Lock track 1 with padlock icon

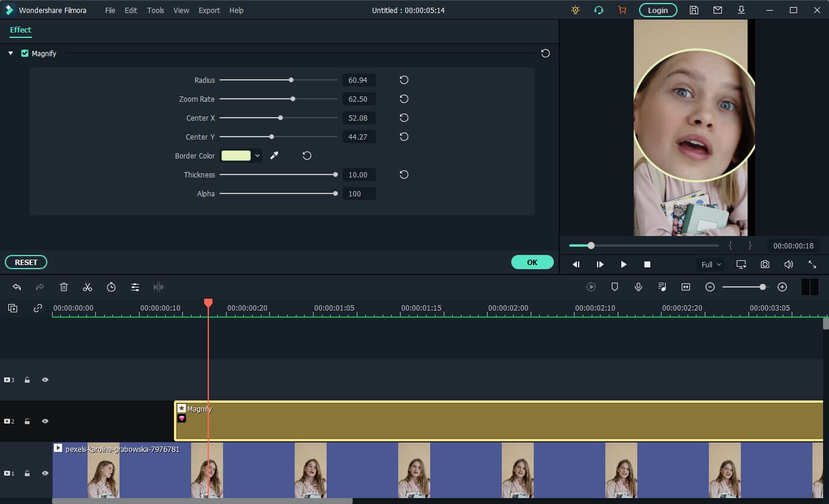click(x=27, y=473)
